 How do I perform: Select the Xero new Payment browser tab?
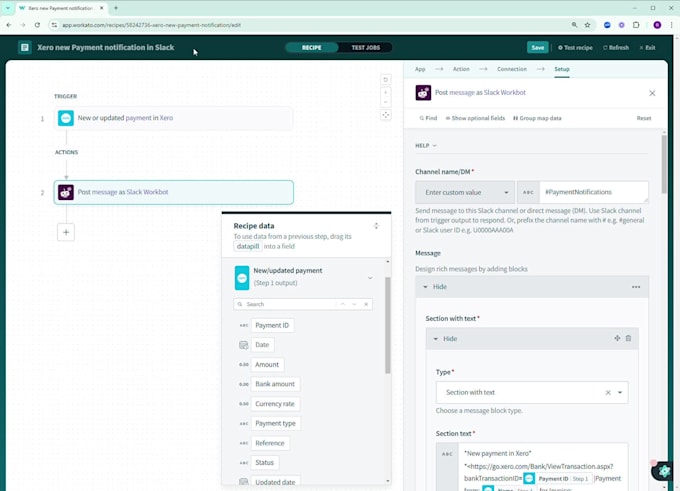[61, 8]
